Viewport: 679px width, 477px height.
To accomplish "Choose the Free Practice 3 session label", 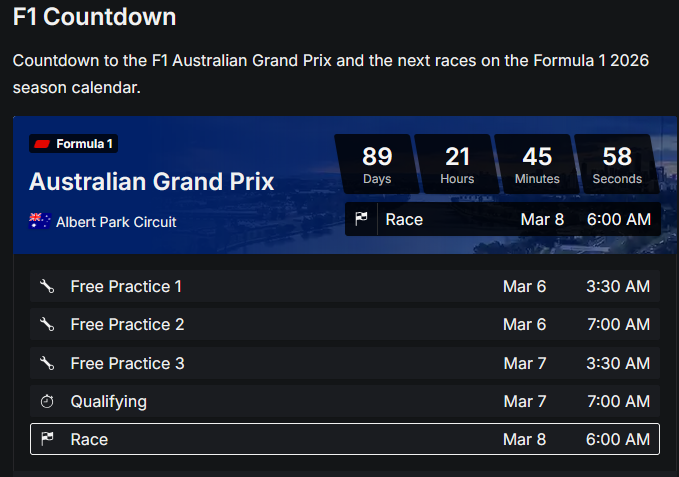I will [127, 363].
